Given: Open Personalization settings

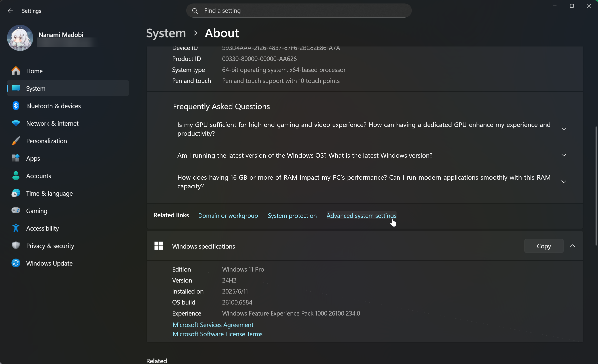Looking at the screenshot, I should [x=68, y=141].
